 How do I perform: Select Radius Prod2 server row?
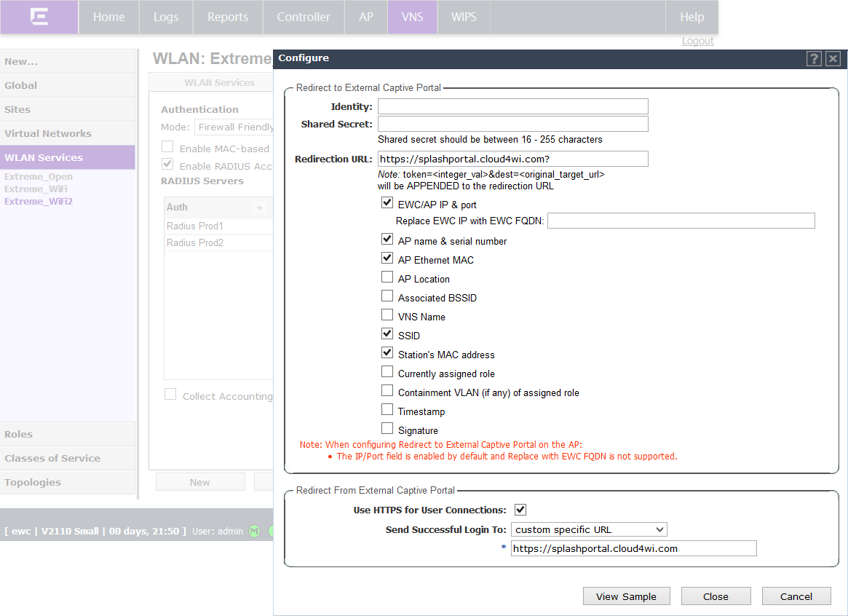click(219, 242)
